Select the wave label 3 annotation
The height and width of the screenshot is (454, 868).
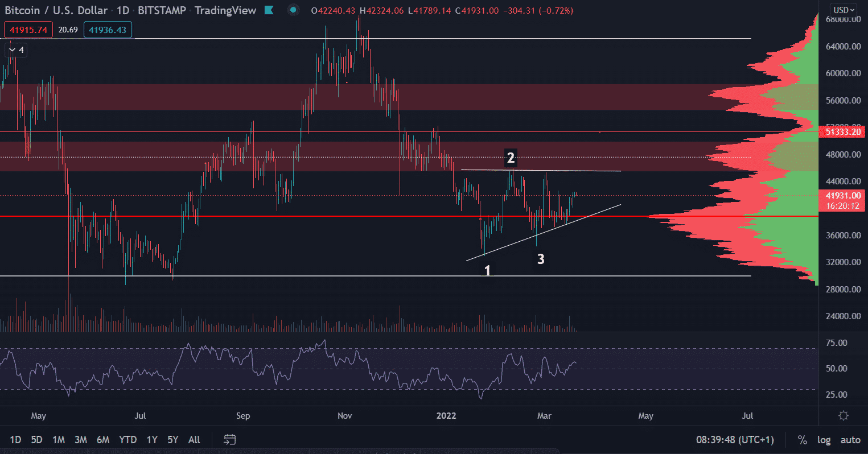click(x=541, y=259)
